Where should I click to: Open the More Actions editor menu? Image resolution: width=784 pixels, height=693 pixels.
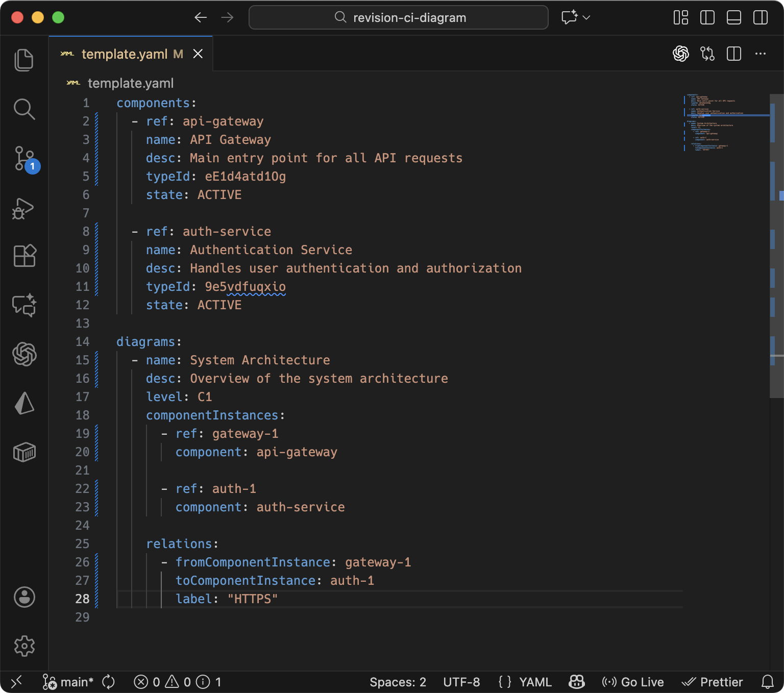761,54
